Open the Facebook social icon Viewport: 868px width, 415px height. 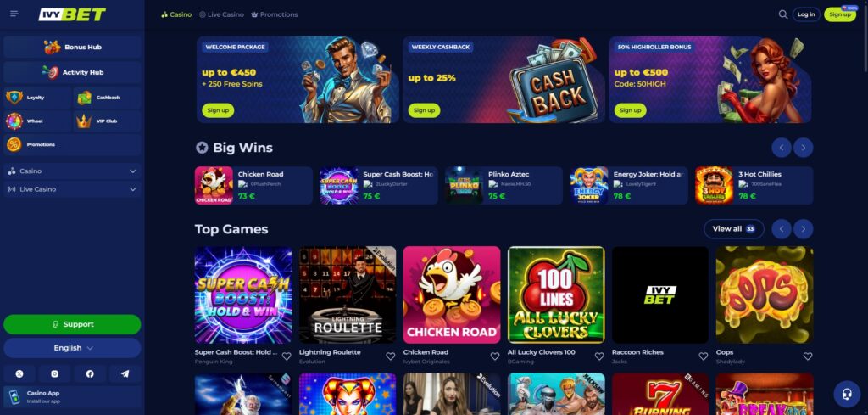click(x=90, y=374)
